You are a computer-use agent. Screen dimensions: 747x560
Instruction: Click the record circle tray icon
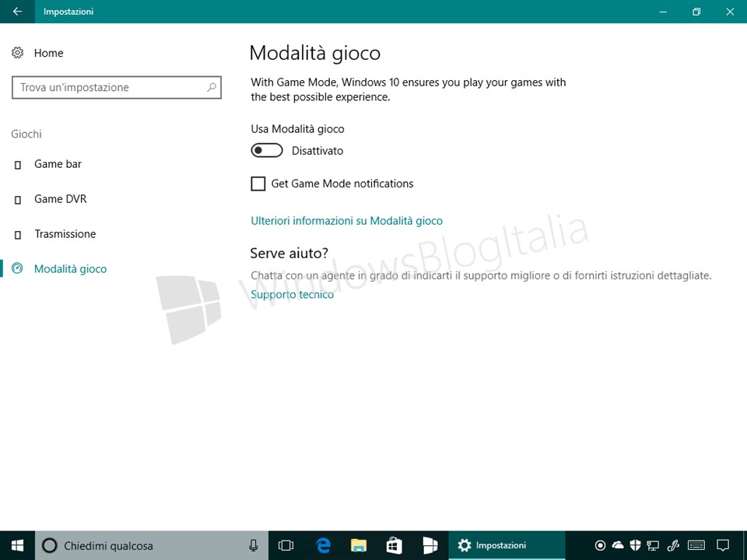tap(600, 545)
